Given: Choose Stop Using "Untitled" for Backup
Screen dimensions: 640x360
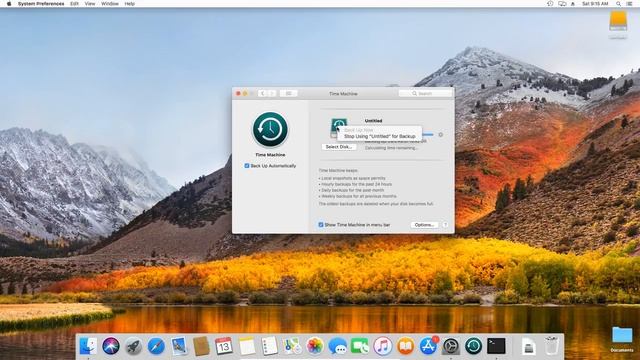Looking at the screenshot, I should tap(380, 136).
